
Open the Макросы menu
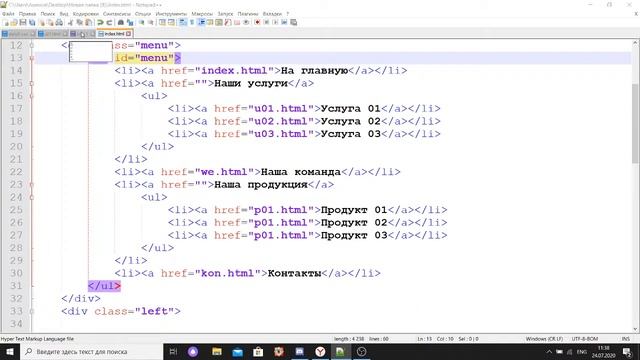tap(202, 14)
